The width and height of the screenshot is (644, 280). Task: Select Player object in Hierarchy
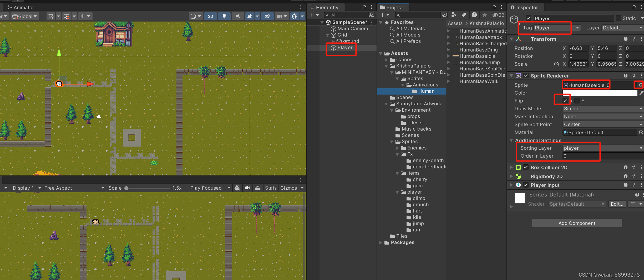point(345,48)
